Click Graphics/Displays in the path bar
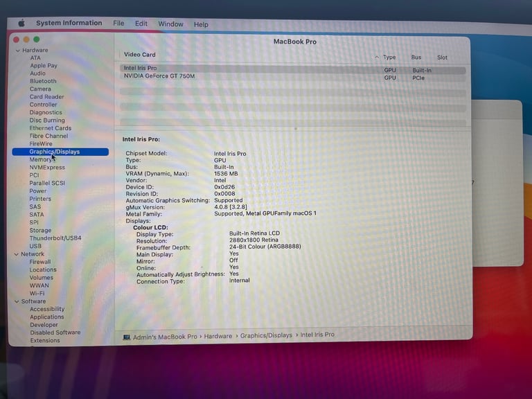532x399 pixels. (266, 335)
